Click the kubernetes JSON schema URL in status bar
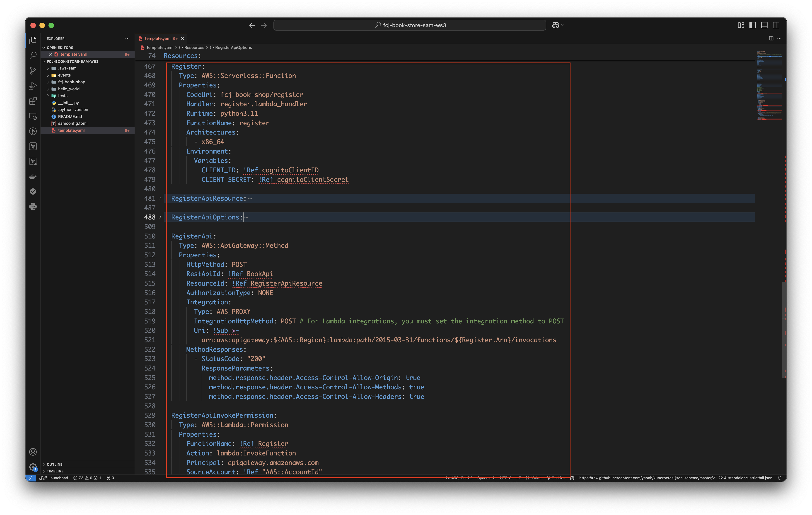The height and width of the screenshot is (515, 812). point(675,478)
